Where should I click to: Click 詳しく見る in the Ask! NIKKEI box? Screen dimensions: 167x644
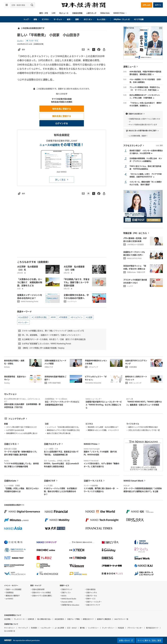pyautogui.click(x=61, y=179)
